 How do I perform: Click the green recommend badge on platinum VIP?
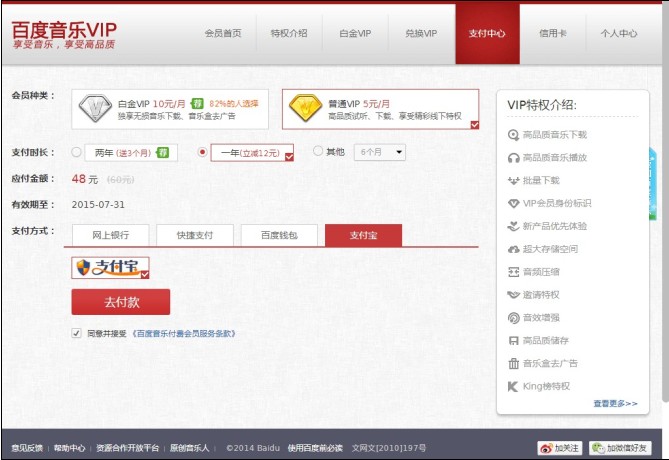point(197,104)
